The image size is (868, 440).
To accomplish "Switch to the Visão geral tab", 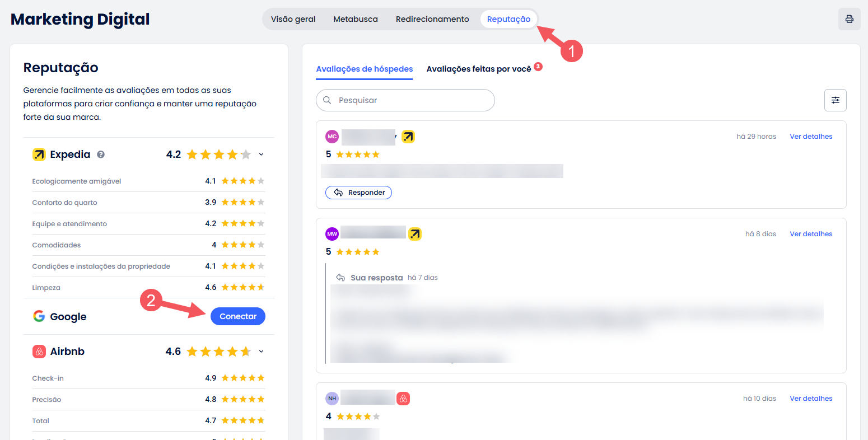I will 293,19.
